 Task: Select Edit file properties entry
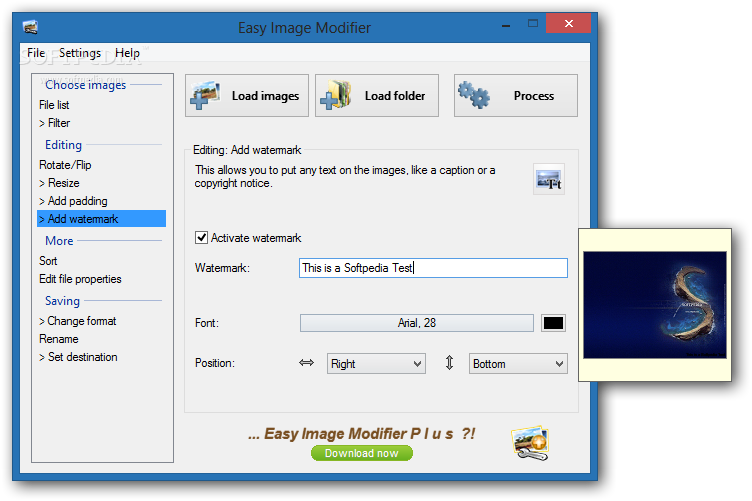click(x=80, y=279)
